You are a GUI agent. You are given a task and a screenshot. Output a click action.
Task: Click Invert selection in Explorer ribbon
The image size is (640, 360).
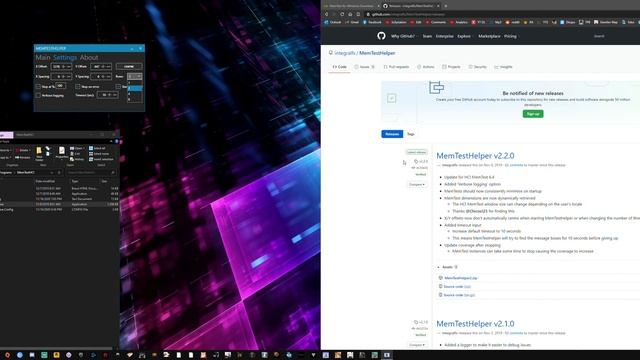[x=101, y=159]
